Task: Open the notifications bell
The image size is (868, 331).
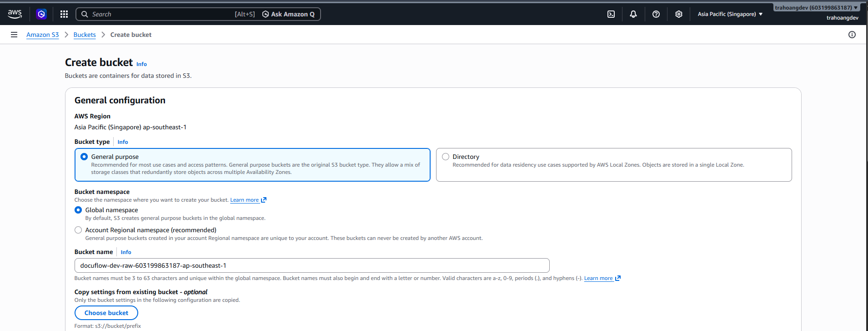Action: pyautogui.click(x=633, y=14)
